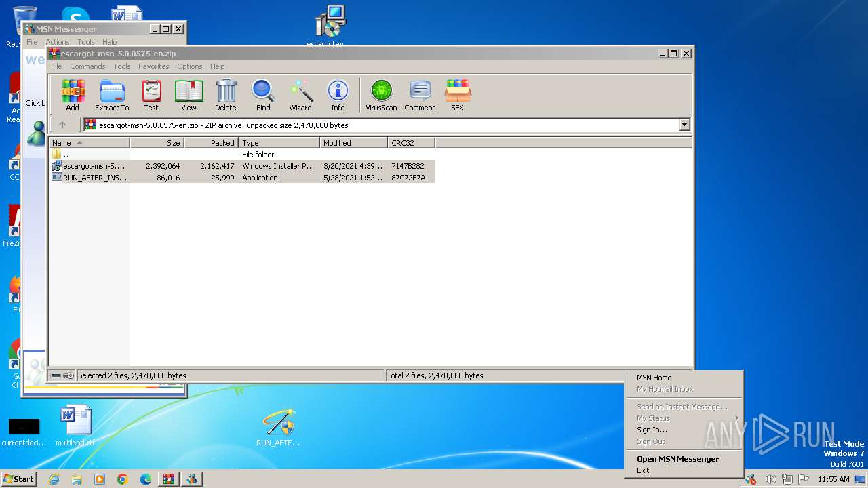868x488 pixels.
Task: Open the Find magnifier tool
Action: pos(263,95)
